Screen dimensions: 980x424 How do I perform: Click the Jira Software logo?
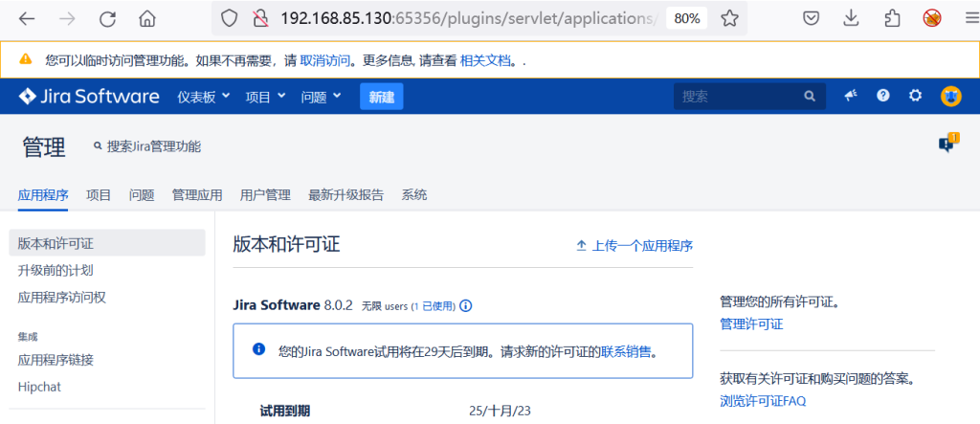89,97
